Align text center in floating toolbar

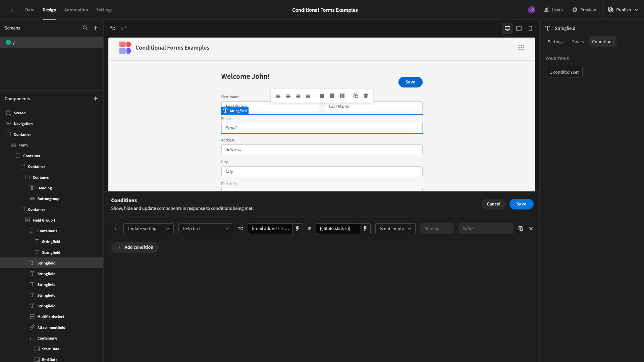coord(288,96)
